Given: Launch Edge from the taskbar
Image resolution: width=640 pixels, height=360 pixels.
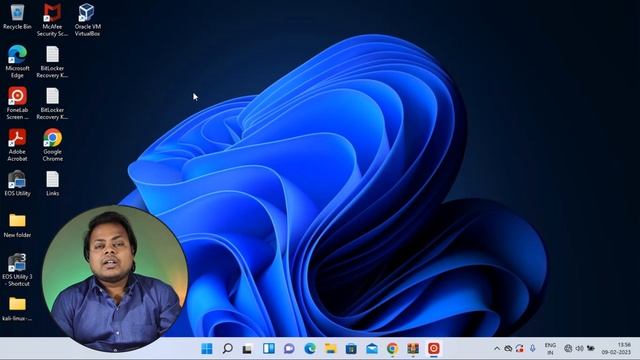Looking at the screenshot, I should point(310,349).
